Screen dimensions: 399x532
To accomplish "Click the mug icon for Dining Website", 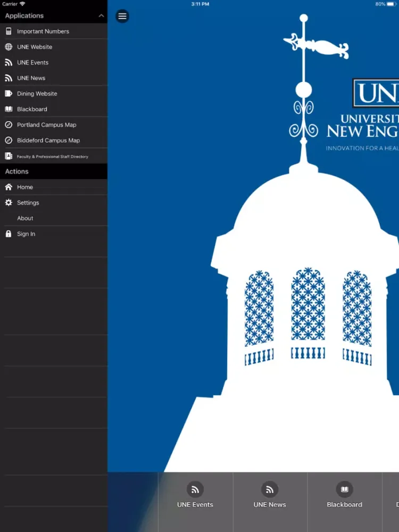I will [9, 94].
